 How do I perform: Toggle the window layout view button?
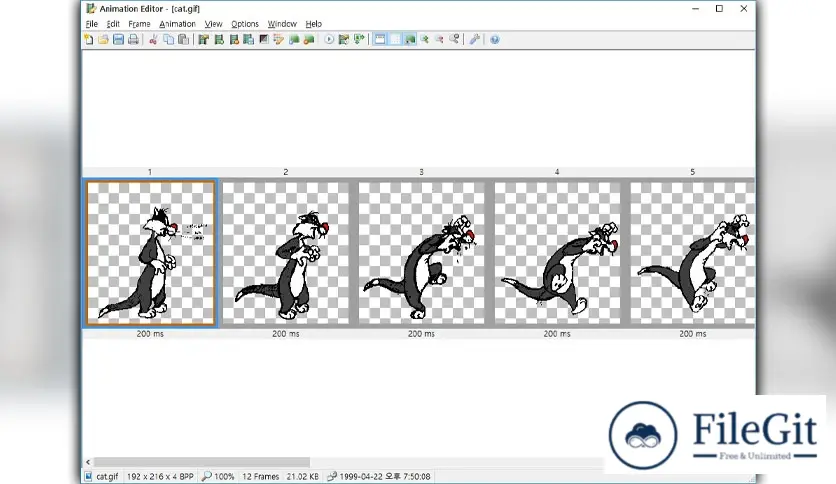coord(380,39)
